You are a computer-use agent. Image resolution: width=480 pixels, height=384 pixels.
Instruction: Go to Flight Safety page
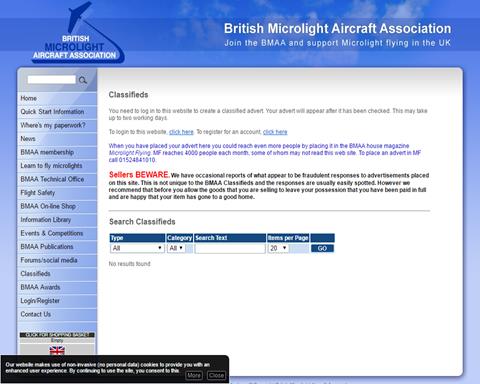pos(57,193)
